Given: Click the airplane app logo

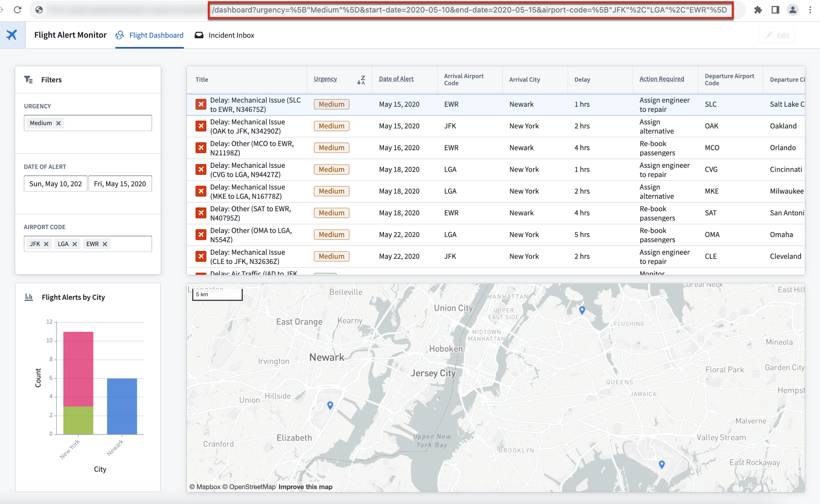Looking at the screenshot, I should [x=12, y=35].
